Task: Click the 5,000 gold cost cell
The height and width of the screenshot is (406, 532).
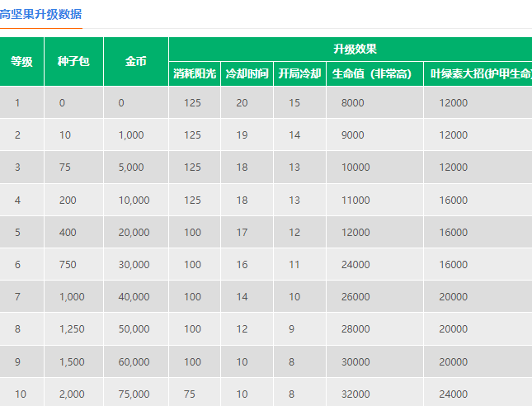Action: coord(136,167)
